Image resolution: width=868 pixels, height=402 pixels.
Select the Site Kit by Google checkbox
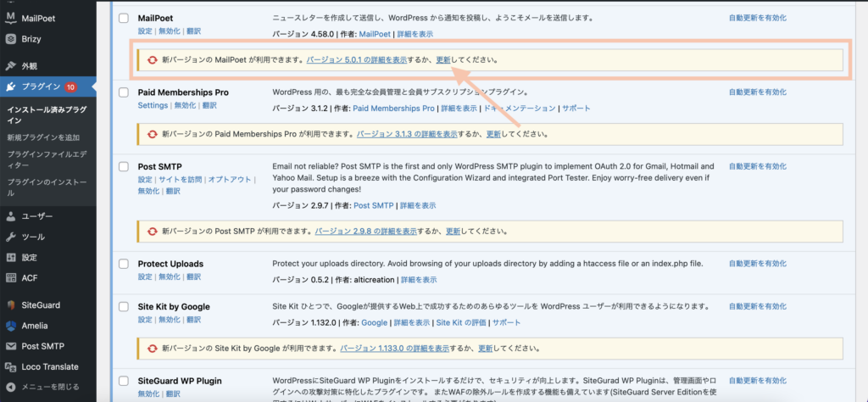click(124, 307)
